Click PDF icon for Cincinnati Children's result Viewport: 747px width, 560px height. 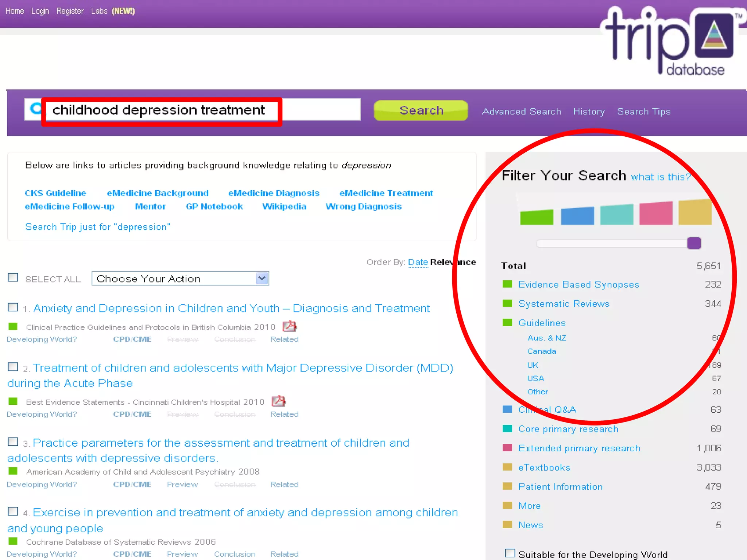pyautogui.click(x=279, y=401)
